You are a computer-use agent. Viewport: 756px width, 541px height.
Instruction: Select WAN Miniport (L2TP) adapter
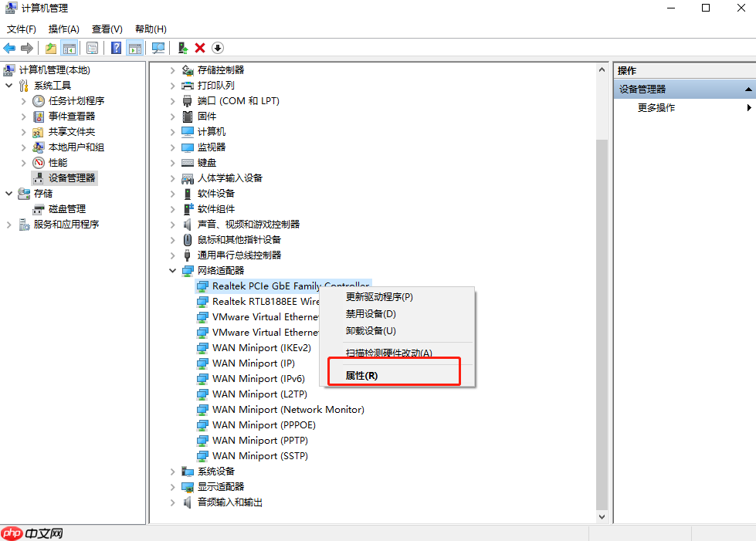[259, 394]
